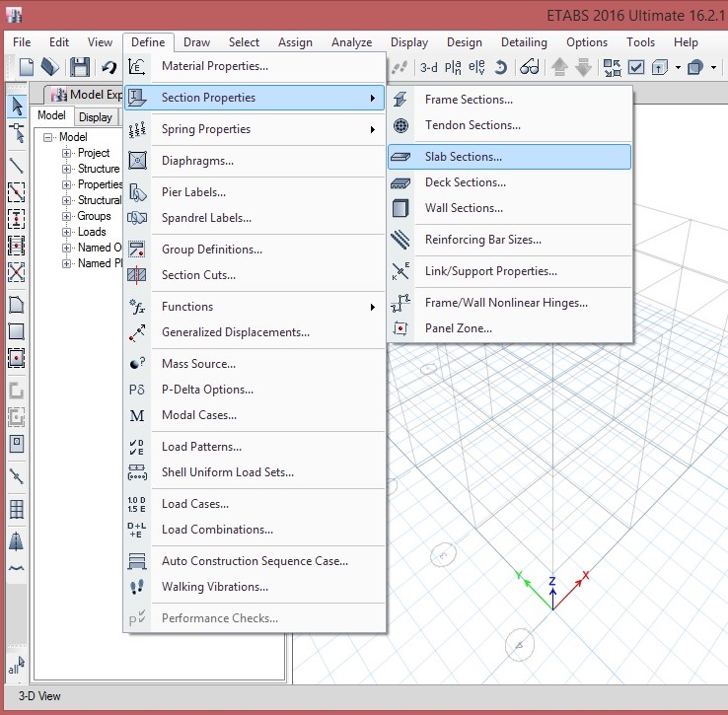This screenshot has width=728, height=715.
Task: Click the Elevation view toolbar icon
Action: click(474, 67)
